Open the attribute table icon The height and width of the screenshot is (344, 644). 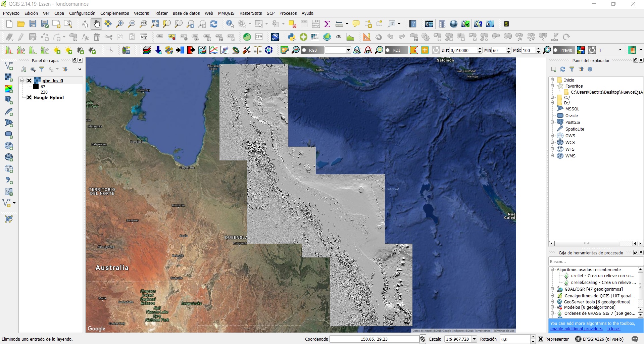coord(304,24)
